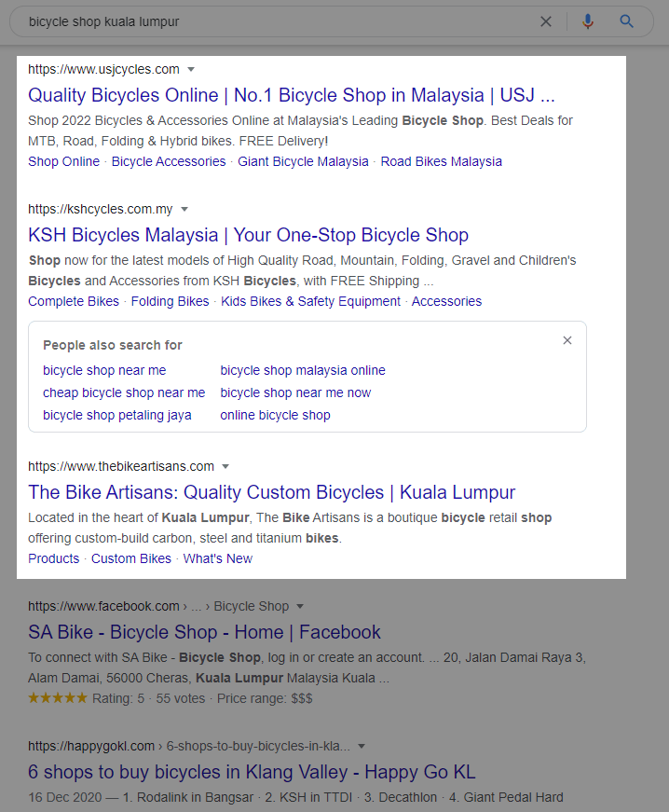Open the result options arrow for happygokl.com
This screenshot has width=669, height=812.
tap(362, 746)
